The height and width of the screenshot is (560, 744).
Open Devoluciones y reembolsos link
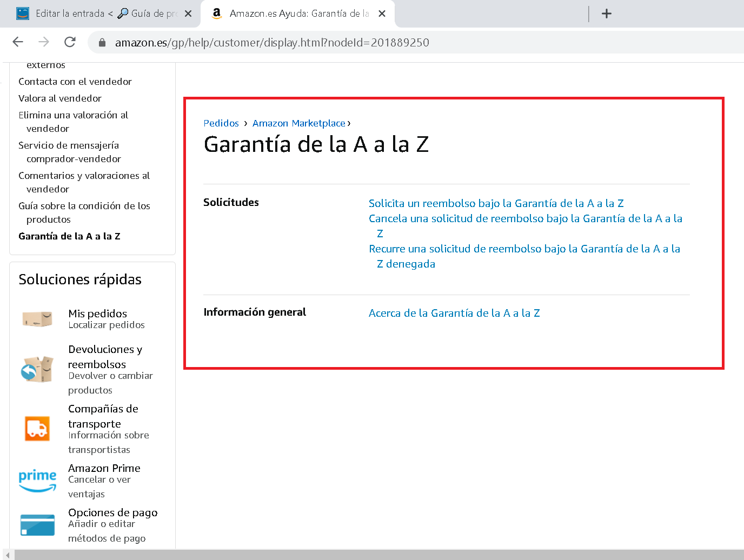(x=105, y=357)
